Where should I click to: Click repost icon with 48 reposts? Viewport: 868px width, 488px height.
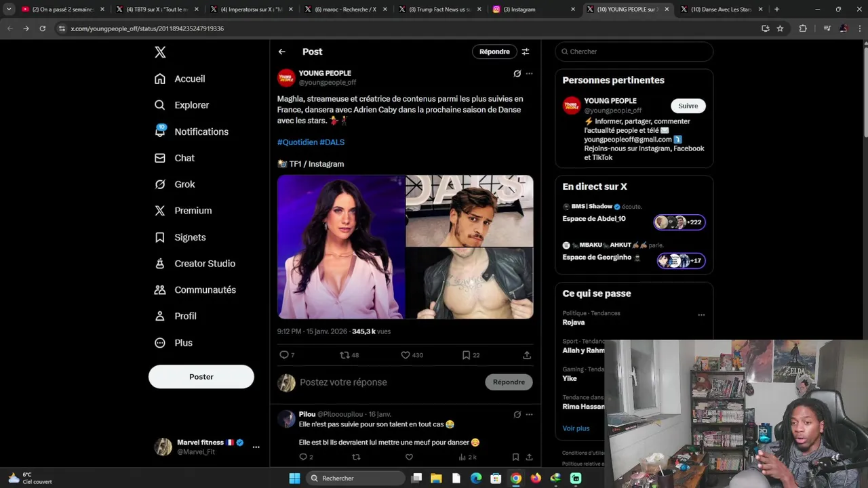coord(349,355)
